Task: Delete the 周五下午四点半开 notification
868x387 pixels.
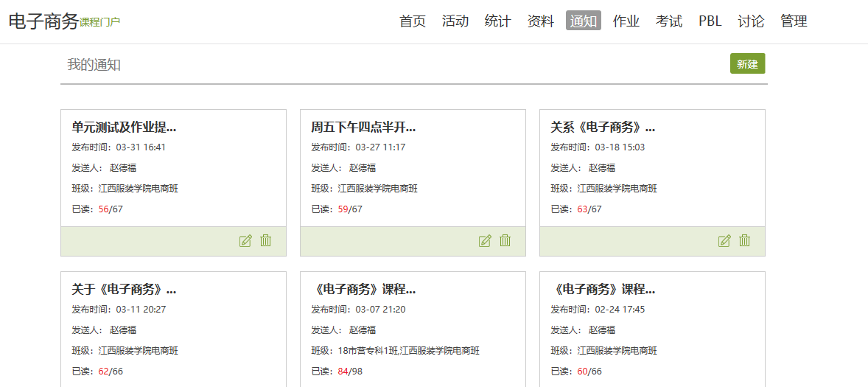Action: tap(505, 241)
